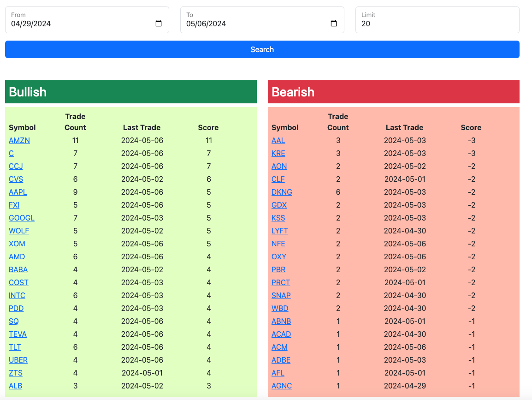The height and width of the screenshot is (400, 532).
Task: Open the WBD symbol link
Action: tap(280, 308)
